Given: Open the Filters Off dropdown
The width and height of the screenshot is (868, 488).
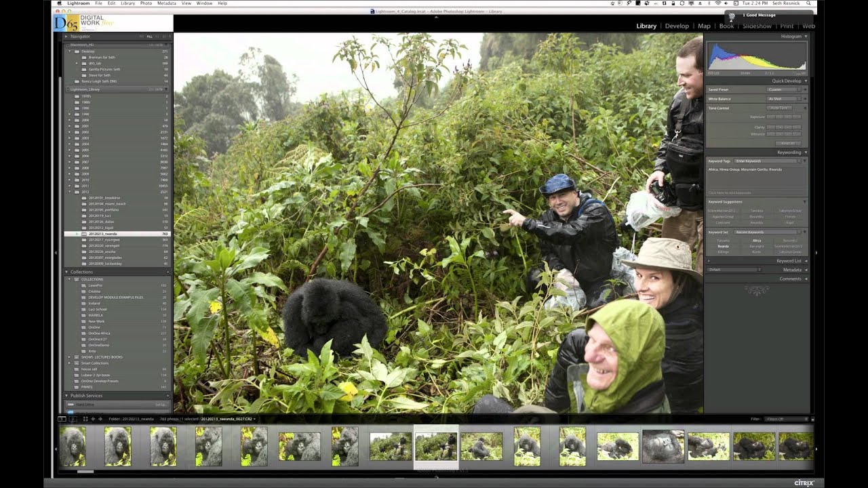Looking at the screenshot, I should click(787, 419).
